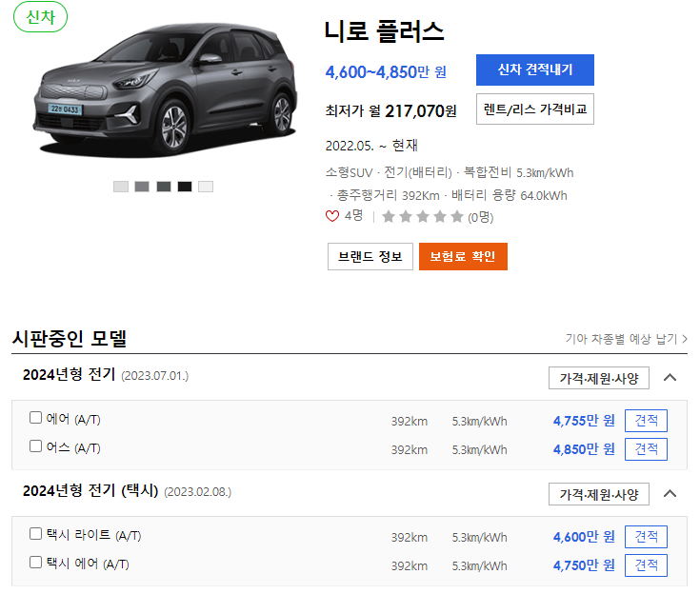
Task: Check the 택시 에어 (A/T) checkbox
Action: (36, 563)
